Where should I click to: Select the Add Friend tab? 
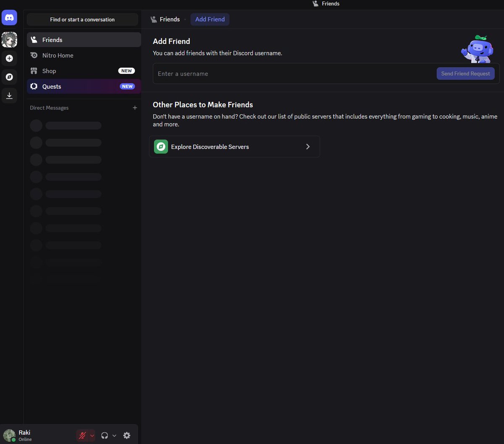(x=210, y=19)
